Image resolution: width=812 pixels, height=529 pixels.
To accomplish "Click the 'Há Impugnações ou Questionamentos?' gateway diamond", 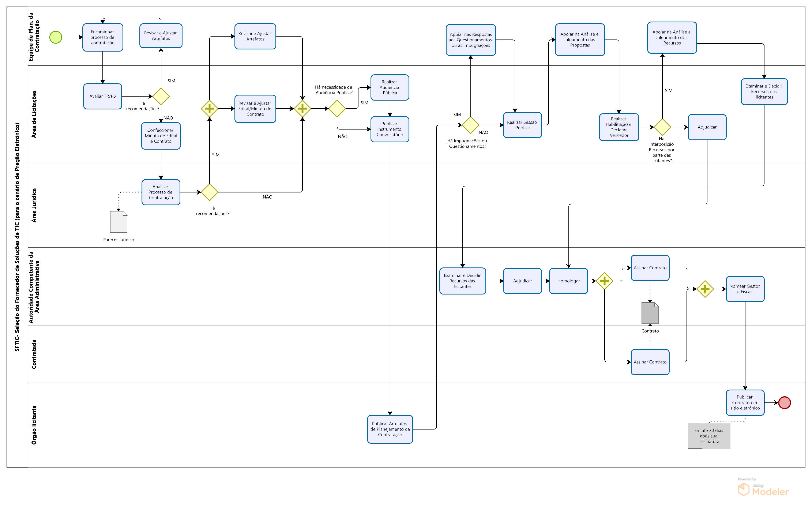I will click(470, 125).
